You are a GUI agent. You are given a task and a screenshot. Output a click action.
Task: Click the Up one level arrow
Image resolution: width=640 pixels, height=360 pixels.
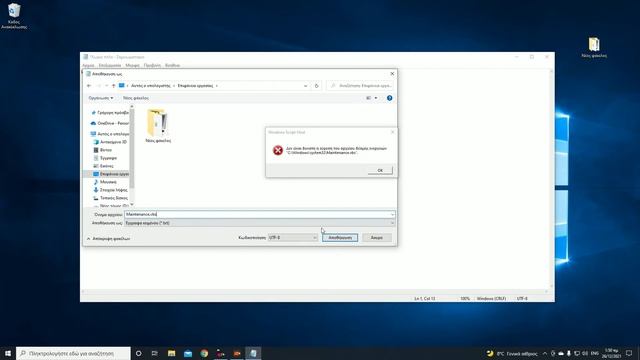113,86
